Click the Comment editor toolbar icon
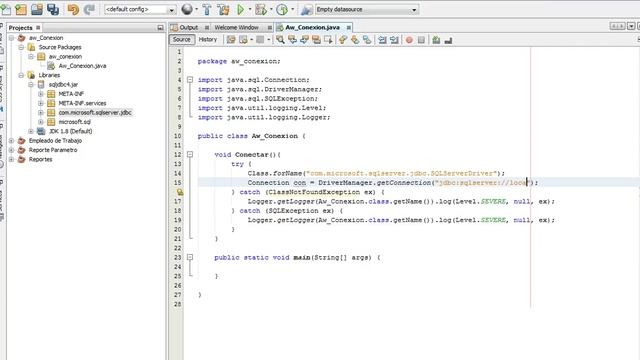 tap(436, 40)
